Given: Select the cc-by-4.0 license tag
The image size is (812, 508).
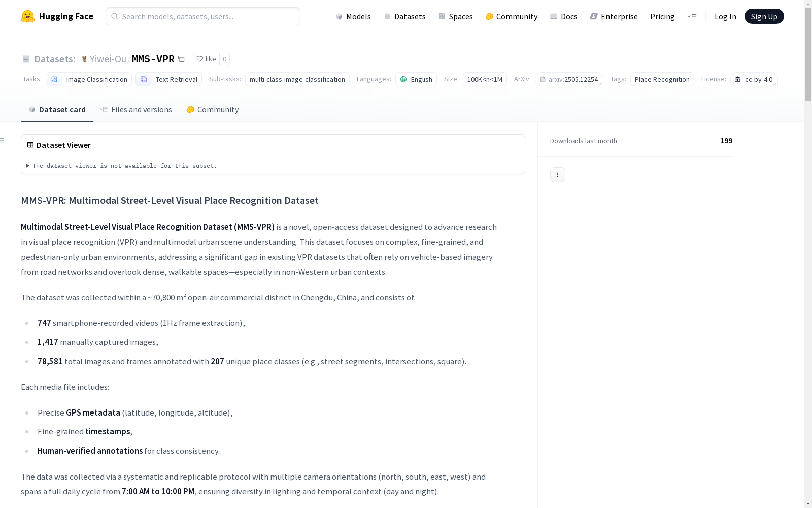Looking at the screenshot, I should coord(754,79).
